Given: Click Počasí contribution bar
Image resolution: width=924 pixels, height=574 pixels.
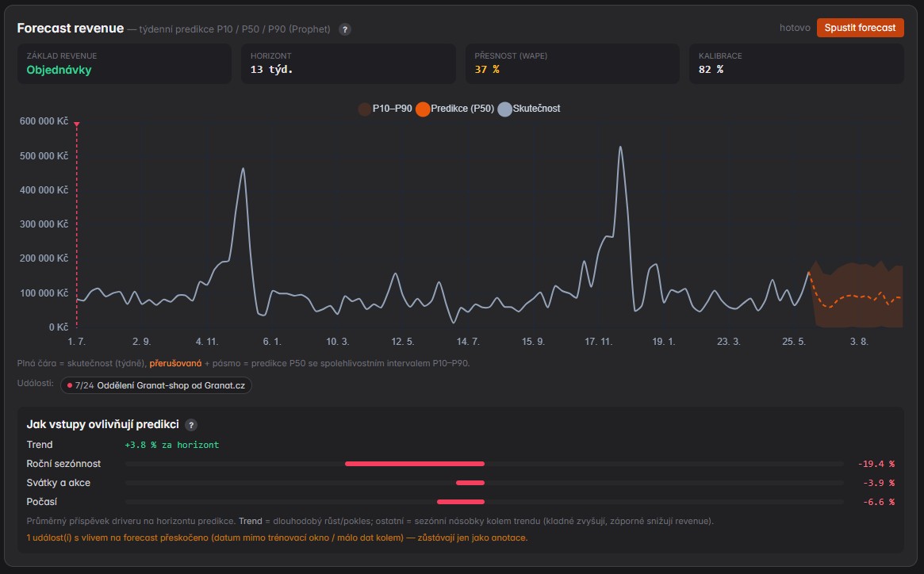Looking at the screenshot, I should tap(460, 502).
